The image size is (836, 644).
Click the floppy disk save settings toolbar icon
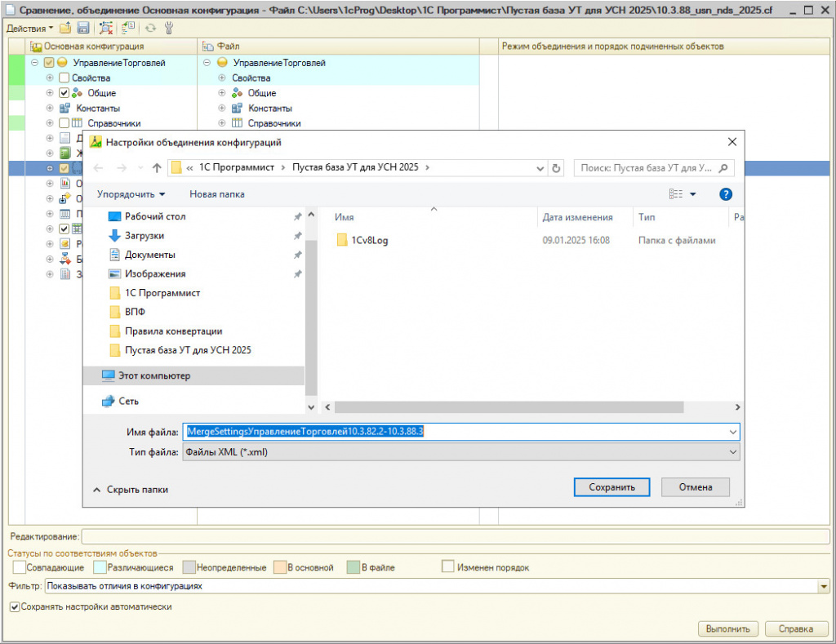tap(83, 29)
